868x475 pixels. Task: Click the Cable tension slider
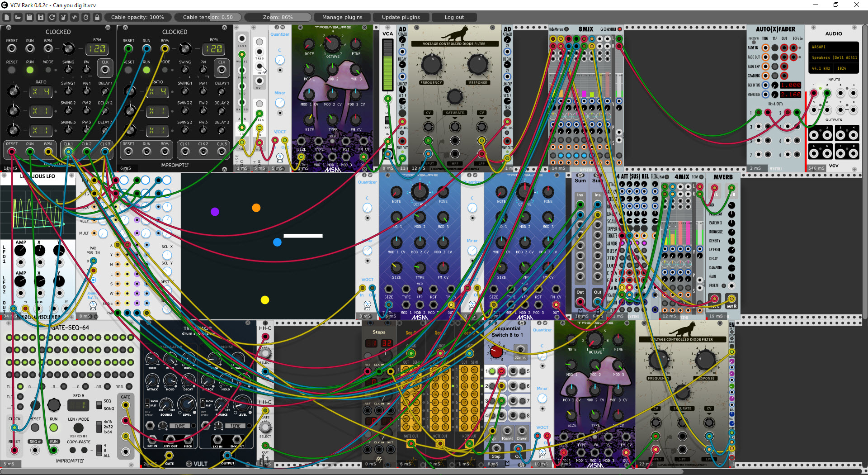tap(208, 17)
